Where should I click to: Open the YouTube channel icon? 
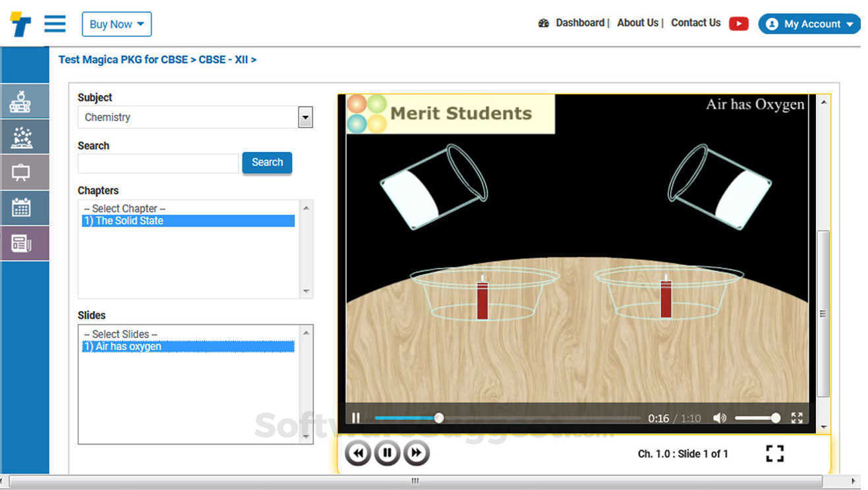click(x=738, y=23)
